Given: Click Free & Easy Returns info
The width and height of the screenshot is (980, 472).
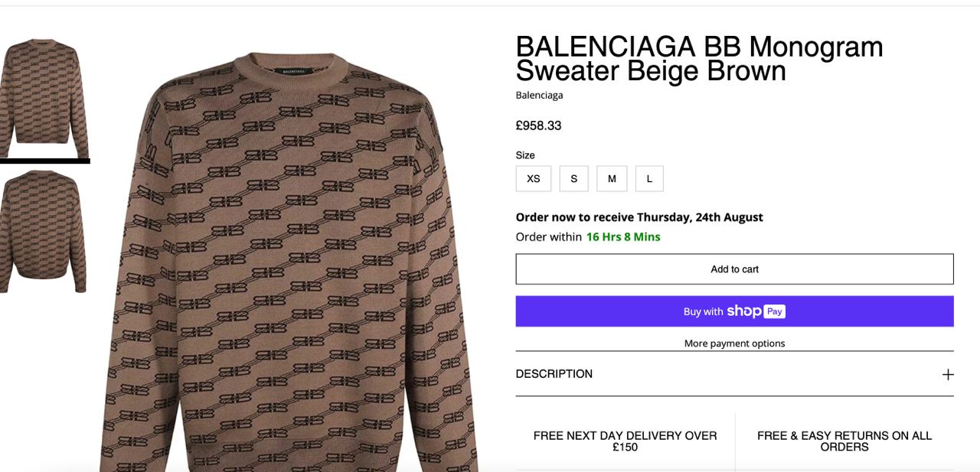Looking at the screenshot, I should click(x=844, y=441).
